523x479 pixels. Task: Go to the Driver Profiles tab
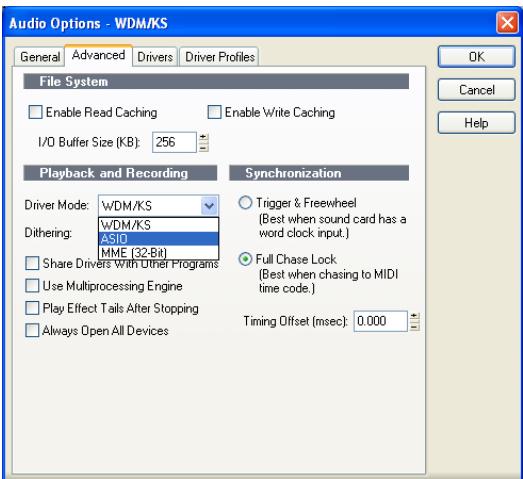tap(219, 57)
